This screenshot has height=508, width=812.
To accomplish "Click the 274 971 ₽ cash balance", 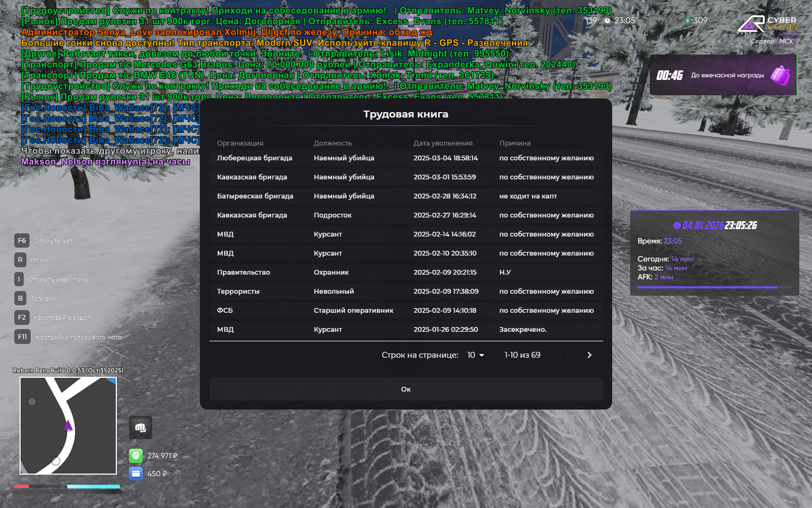I will click(x=162, y=456).
